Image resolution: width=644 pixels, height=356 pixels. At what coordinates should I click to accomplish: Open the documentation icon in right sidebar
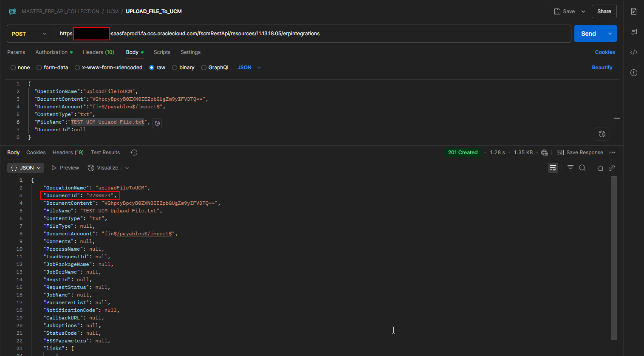(634, 11)
